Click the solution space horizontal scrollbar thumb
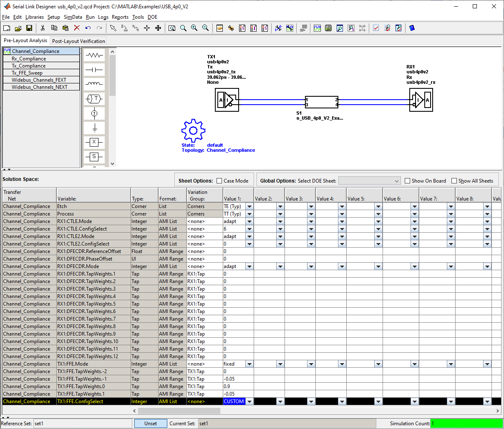The height and width of the screenshot is (429, 504). click(x=179, y=411)
